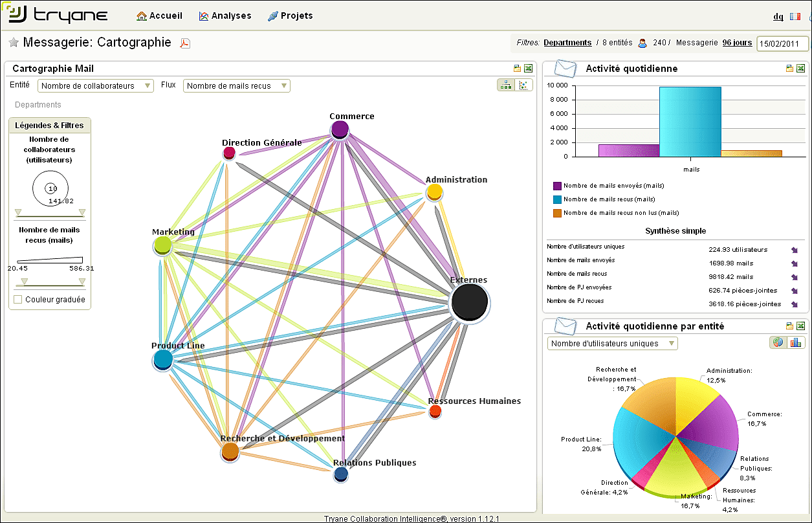812x523 pixels.
Task: Switch language via French flag icon
Action: pos(796,16)
